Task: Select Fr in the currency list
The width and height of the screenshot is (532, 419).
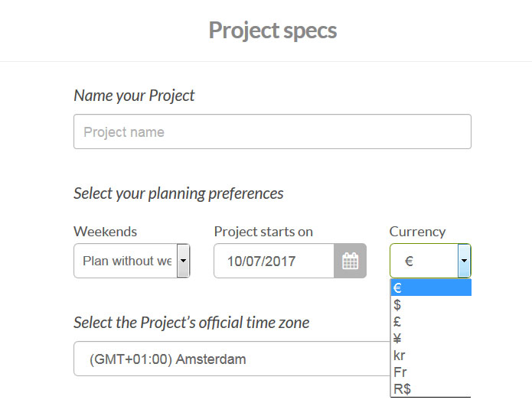Action: (430, 372)
